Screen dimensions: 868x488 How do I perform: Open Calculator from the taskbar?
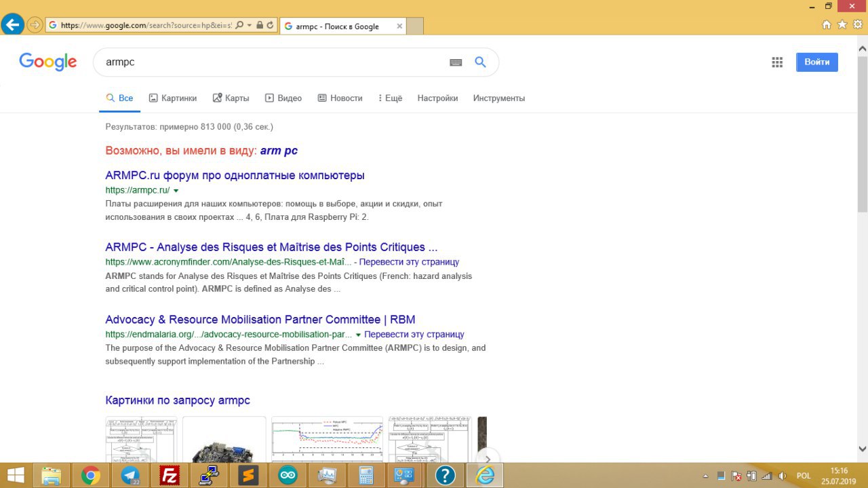pos(366,476)
